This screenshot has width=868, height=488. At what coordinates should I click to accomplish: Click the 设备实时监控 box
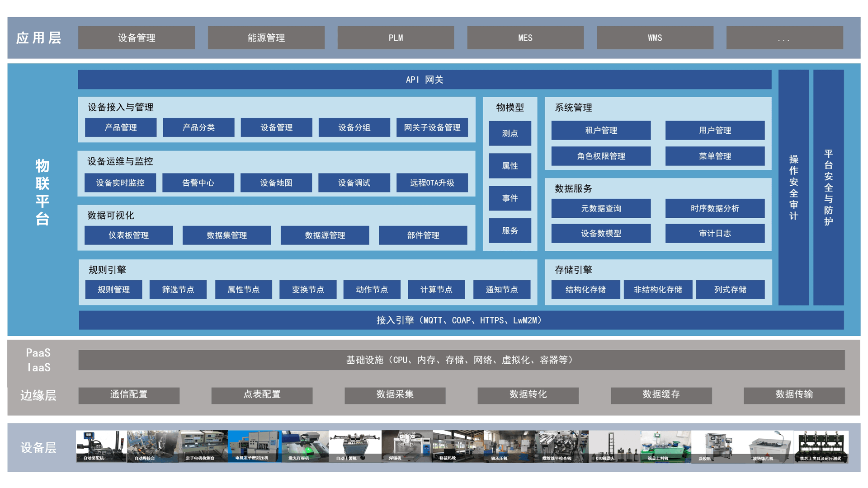click(120, 183)
